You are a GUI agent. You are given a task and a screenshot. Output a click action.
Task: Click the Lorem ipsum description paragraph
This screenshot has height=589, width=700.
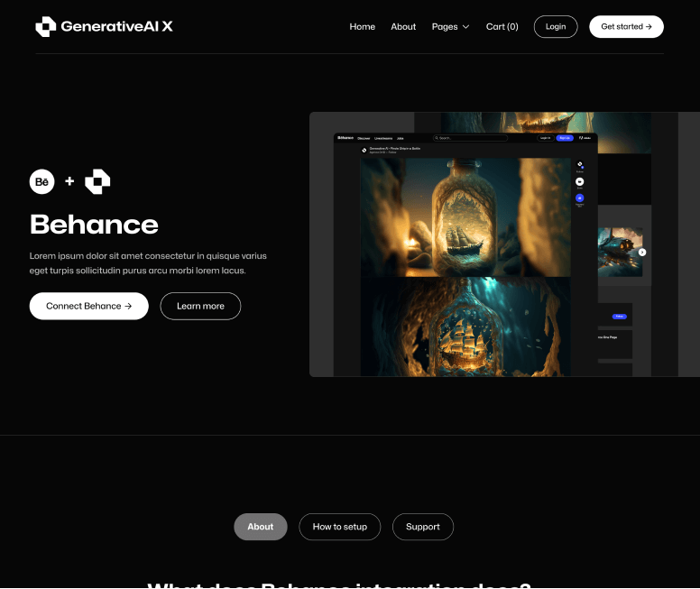pyautogui.click(x=148, y=263)
